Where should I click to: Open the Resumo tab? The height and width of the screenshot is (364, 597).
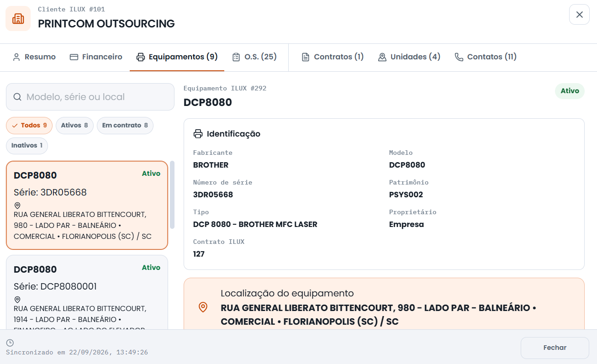point(34,57)
